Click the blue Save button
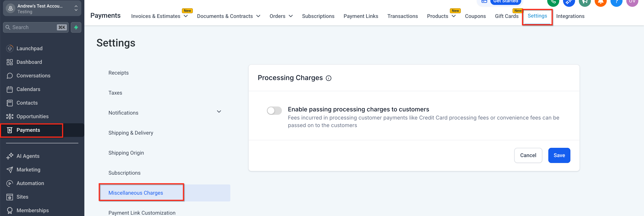The width and height of the screenshot is (644, 216). [559, 155]
